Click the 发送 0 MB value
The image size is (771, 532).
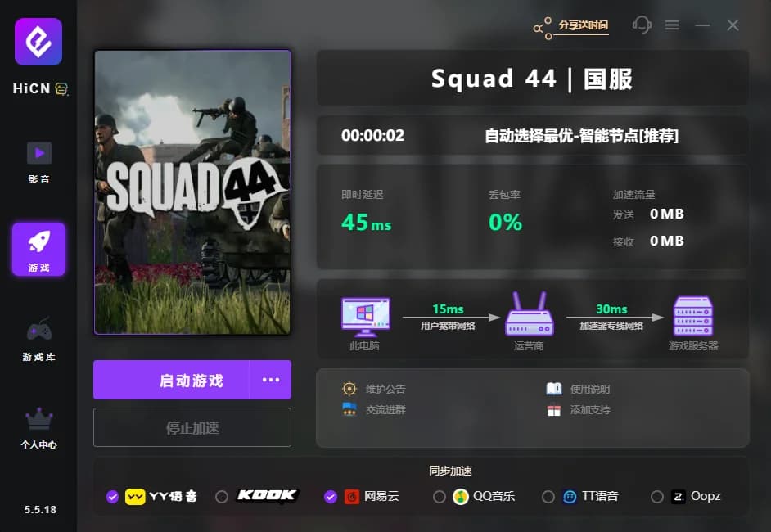point(667,214)
